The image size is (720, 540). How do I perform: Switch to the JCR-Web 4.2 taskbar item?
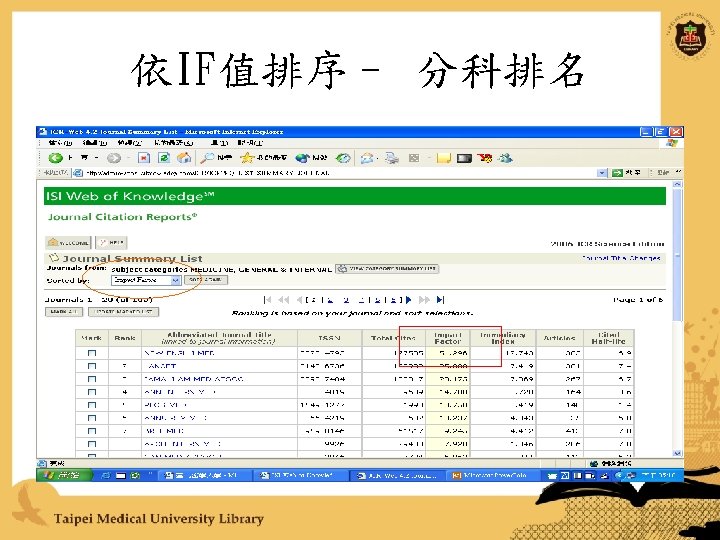398,476
